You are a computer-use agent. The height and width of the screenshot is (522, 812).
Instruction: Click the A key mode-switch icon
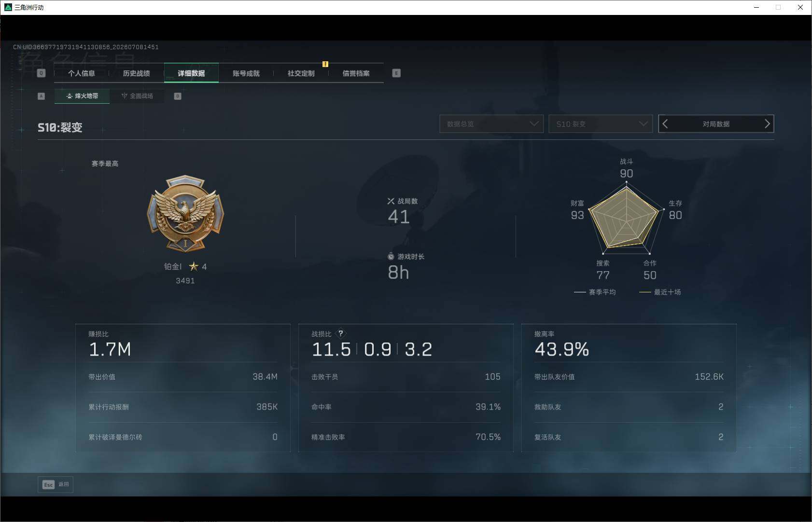41,96
